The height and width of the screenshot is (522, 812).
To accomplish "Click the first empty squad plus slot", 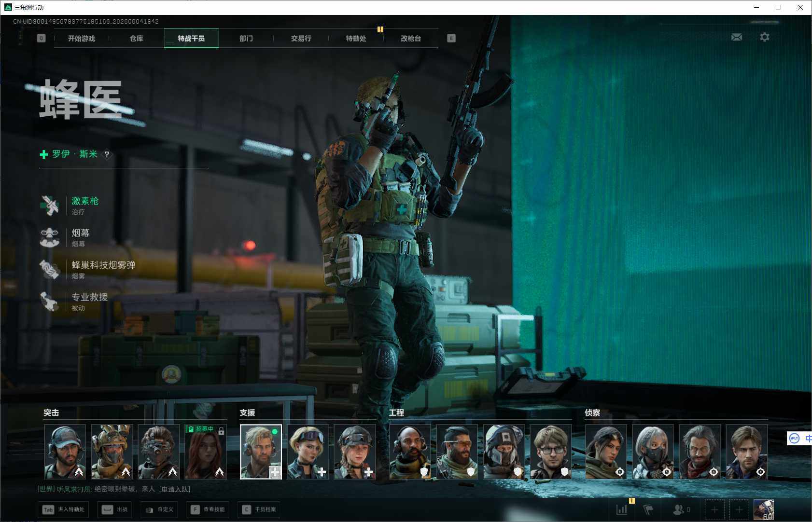I will 715,510.
